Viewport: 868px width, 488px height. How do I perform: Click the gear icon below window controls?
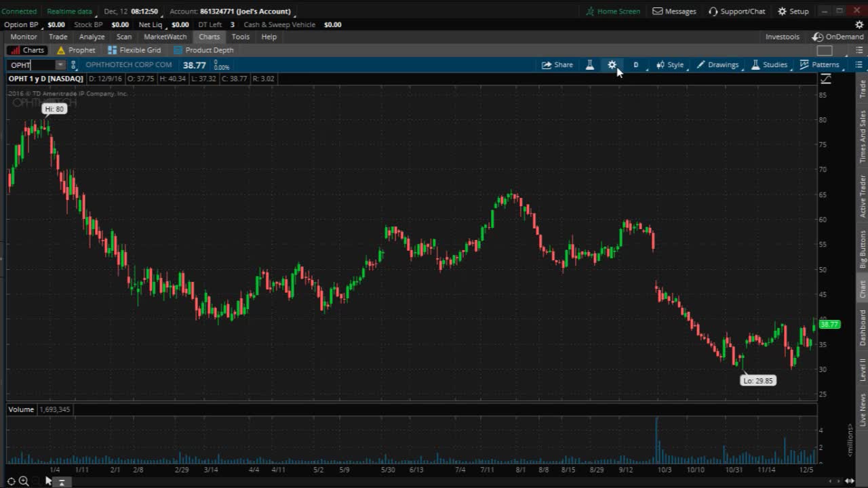(859, 24)
